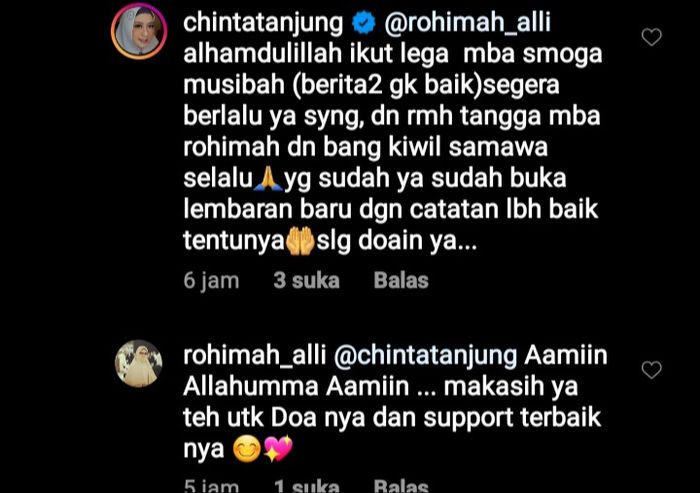Like rohimah_alli's reply with the heart icon
700x493 pixels.
pos(651,370)
